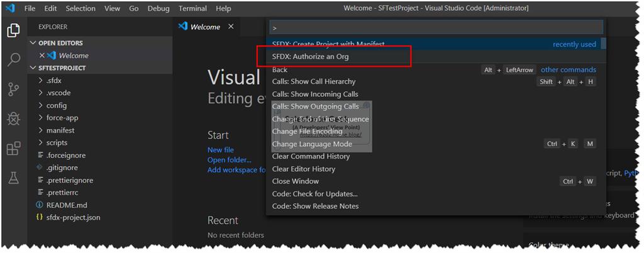644x253 pixels.
Task: Click the New file link
Action: [221, 150]
